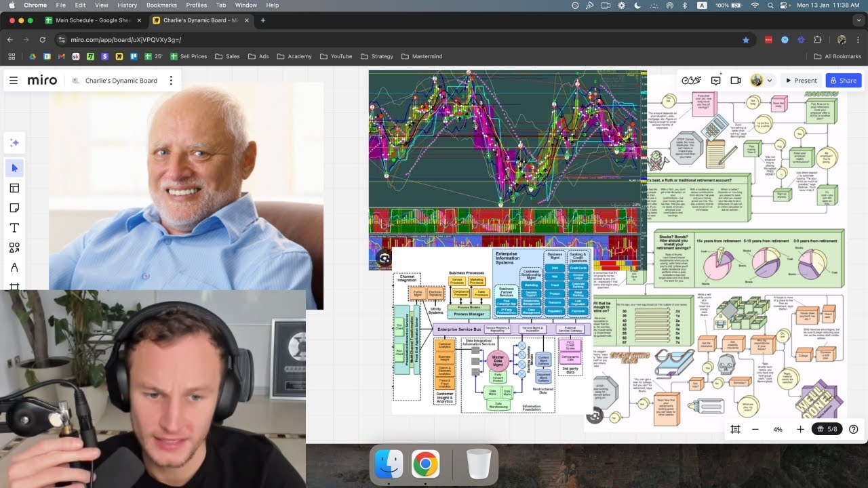Open Chrome's three-dot menu
The width and height of the screenshot is (868, 488).
858,40
